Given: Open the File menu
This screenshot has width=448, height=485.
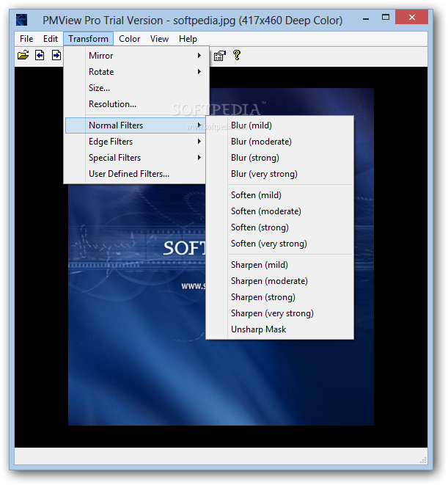Looking at the screenshot, I should (x=26, y=39).
